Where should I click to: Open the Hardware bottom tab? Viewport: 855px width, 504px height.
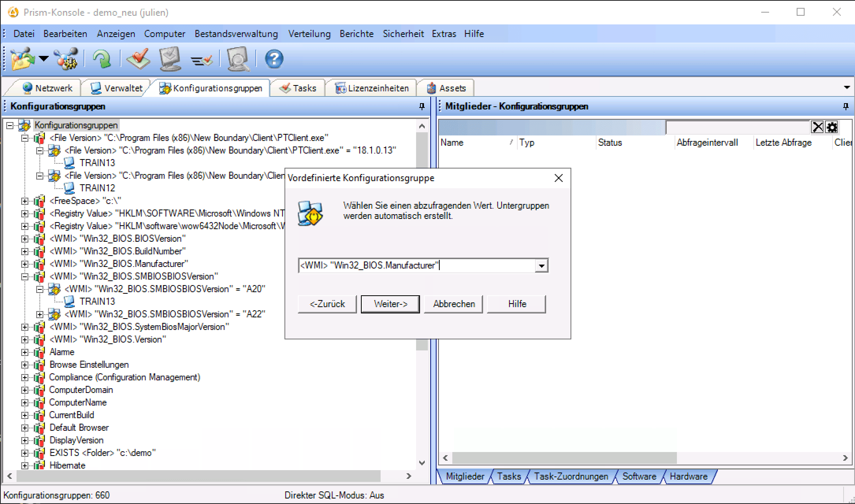pyautogui.click(x=688, y=476)
